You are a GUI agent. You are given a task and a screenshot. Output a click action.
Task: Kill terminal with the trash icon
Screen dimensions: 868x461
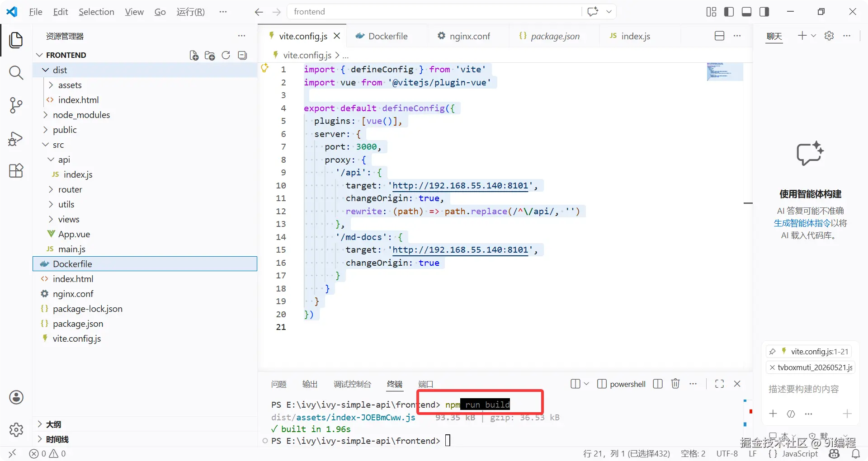coord(675,384)
